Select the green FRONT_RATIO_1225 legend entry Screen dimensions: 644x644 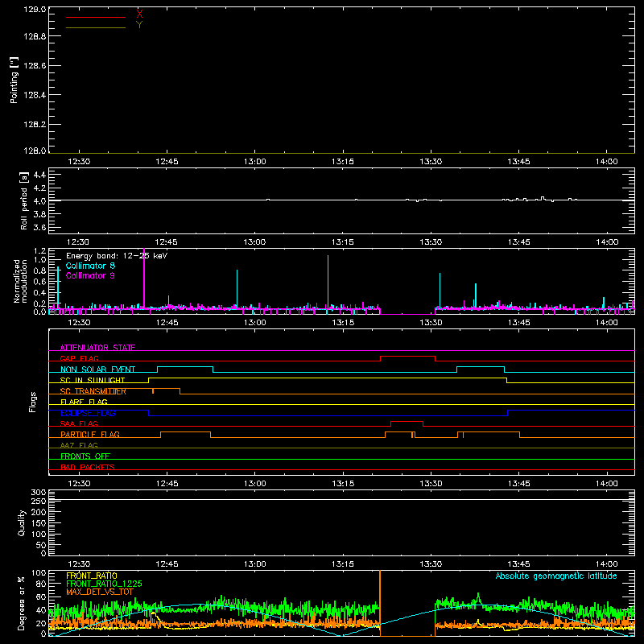pyautogui.click(x=104, y=584)
